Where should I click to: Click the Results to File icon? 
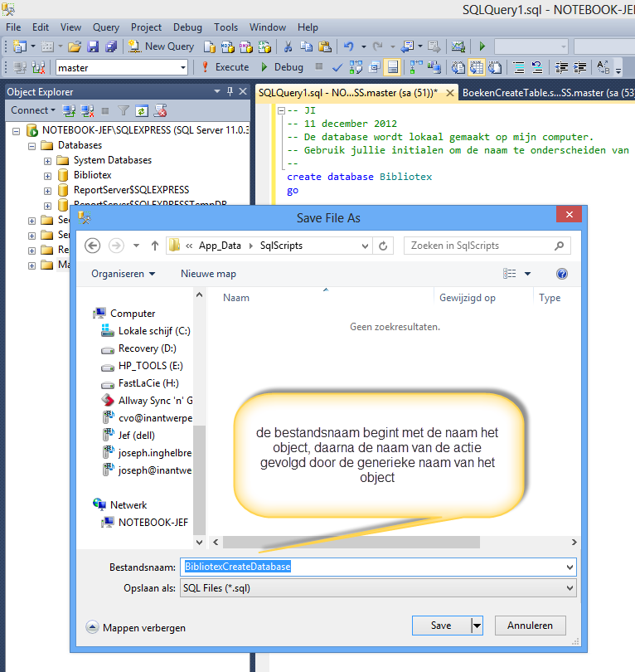click(x=496, y=68)
